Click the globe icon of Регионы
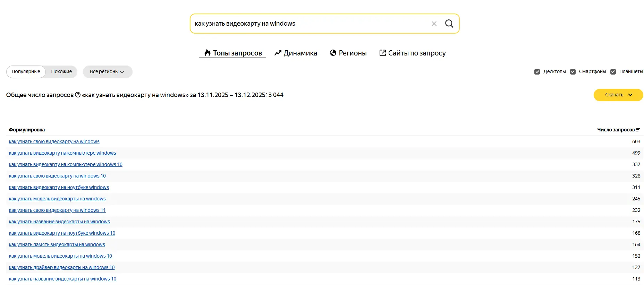 pyautogui.click(x=333, y=53)
